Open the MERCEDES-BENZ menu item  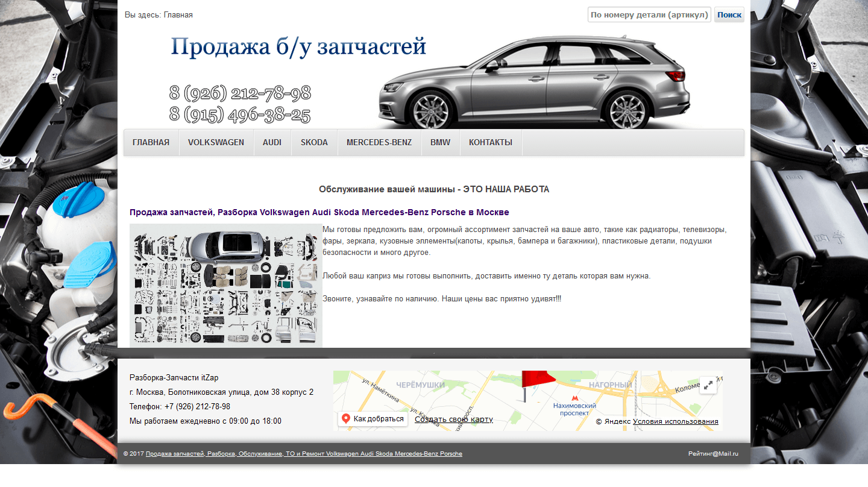[379, 143]
